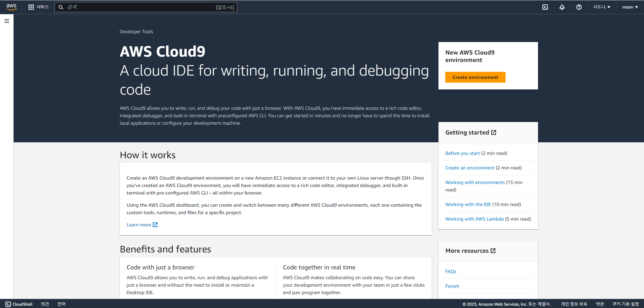Click the [알트+S] shortcut hint
The height and width of the screenshot is (308, 644).
tap(225, 7)
